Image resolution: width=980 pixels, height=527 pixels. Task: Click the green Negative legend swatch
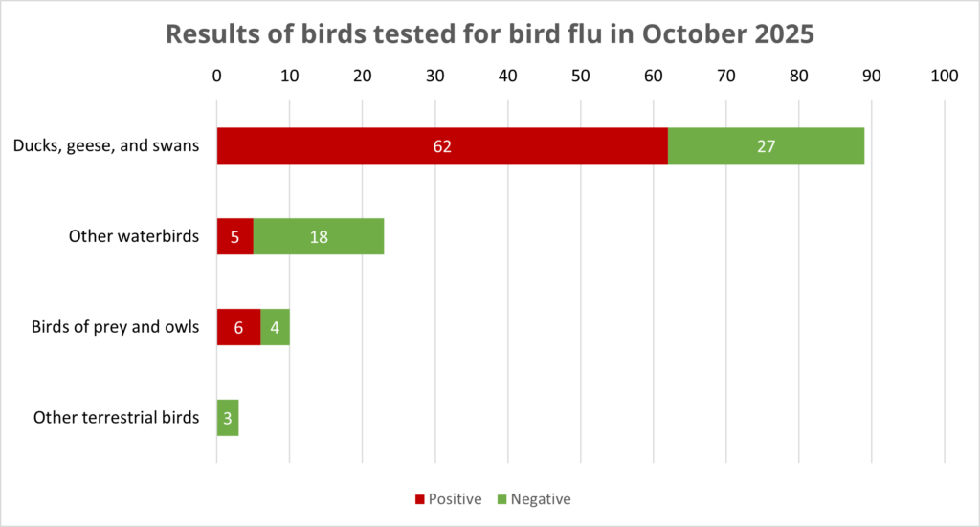(x=501, y=499)
